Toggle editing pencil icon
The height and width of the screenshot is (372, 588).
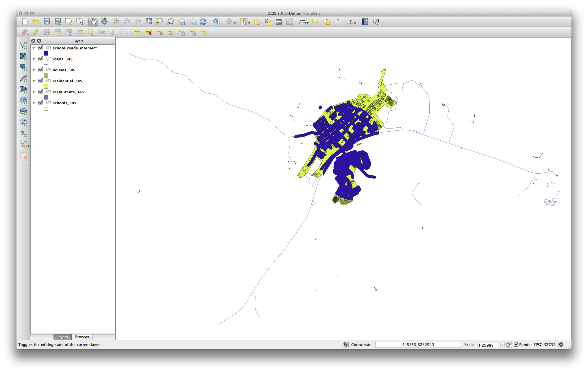(x=36, y=32)
